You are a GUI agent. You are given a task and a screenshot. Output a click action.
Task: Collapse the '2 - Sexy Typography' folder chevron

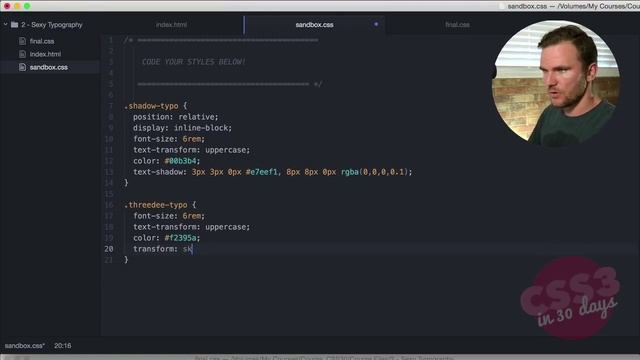tap(6, 24)
